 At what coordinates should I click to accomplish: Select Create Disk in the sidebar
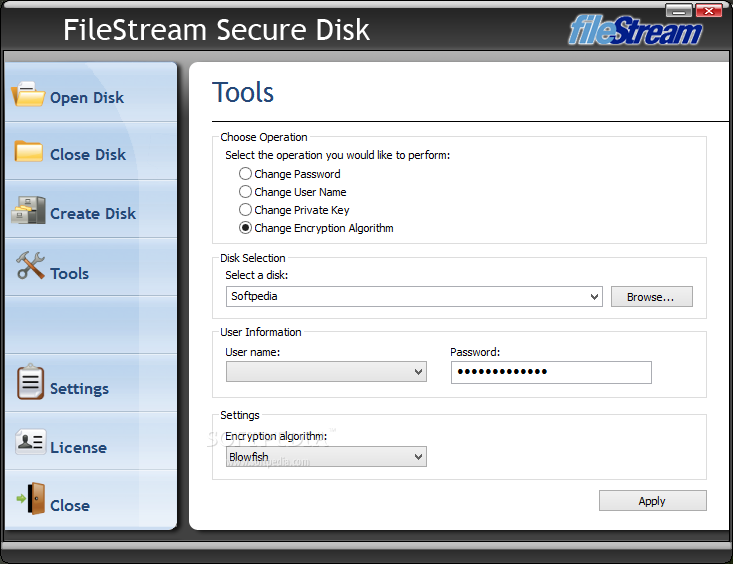91,209
